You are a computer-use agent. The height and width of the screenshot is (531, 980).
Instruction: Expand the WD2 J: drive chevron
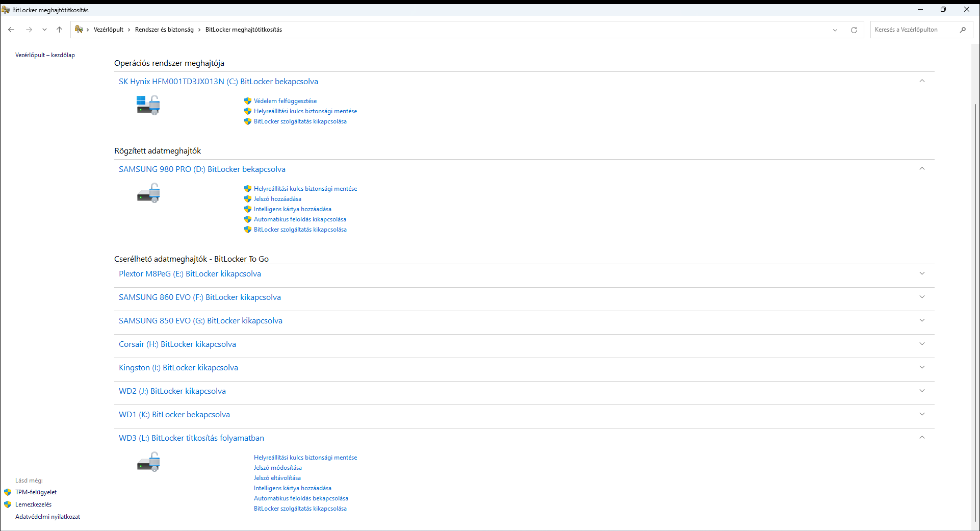(922, 391)
